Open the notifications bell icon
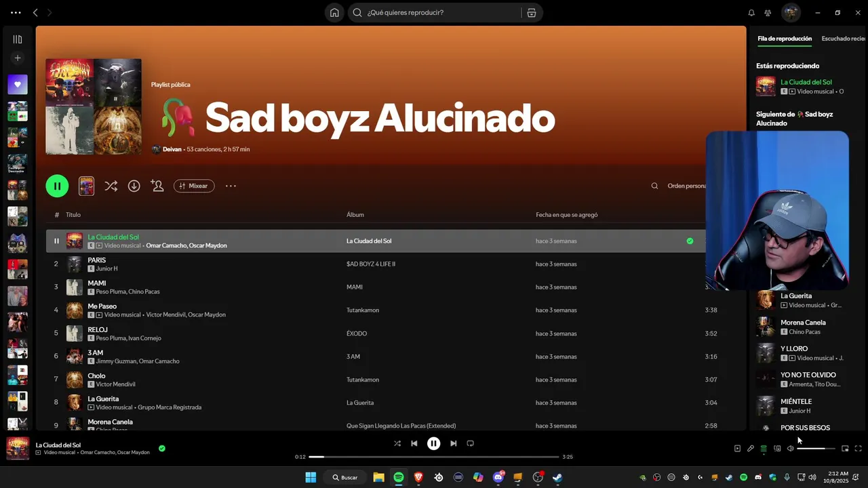Viewport: 868px width, 488px height. (751, 13)
